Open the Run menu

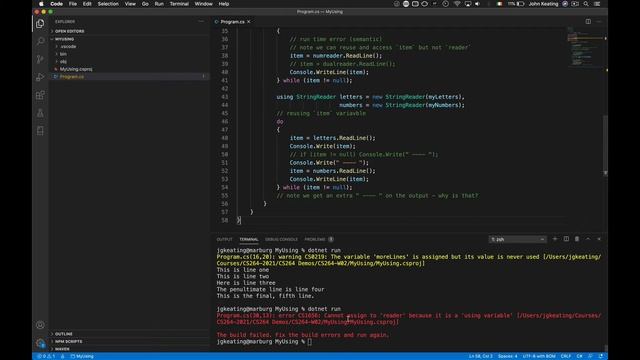coord(159,4)
